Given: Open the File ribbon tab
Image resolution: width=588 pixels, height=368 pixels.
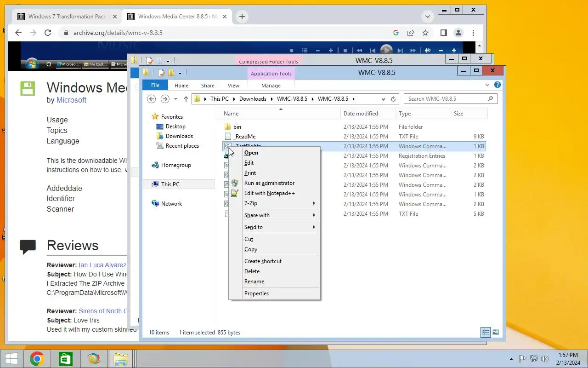Looking at the screenshot, I should (155, 85).
